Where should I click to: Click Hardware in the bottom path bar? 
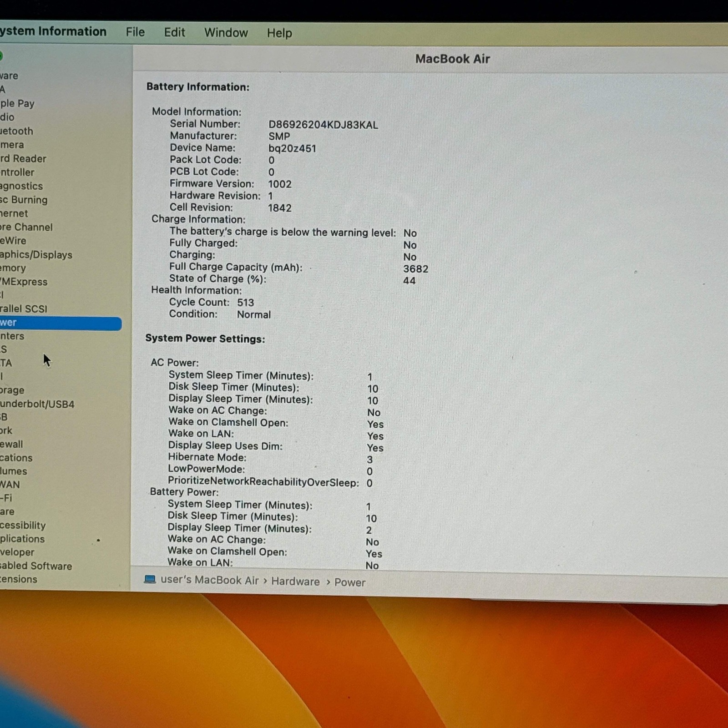point(295,581)
